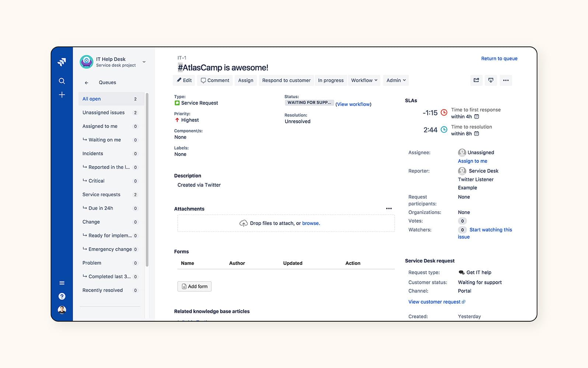Click the cloud upload icon in attachments

244,223
